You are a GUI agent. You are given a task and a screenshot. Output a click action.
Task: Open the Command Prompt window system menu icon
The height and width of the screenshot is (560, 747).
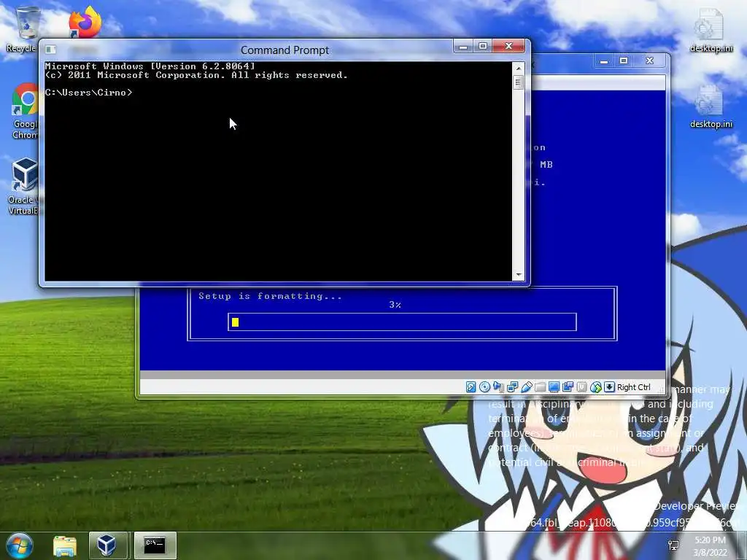click(50, 50)
